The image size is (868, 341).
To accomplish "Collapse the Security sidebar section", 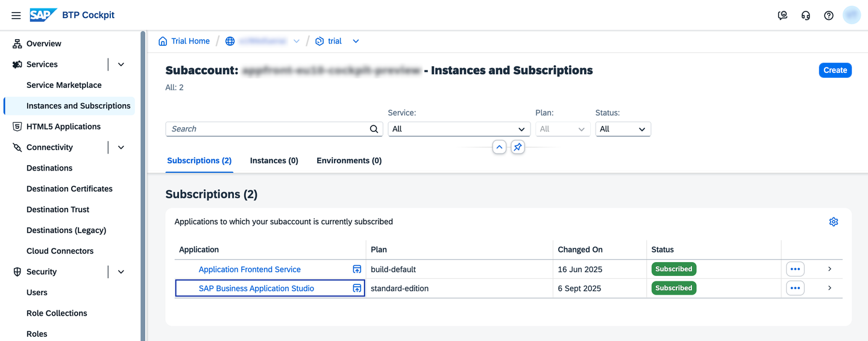I will (x=121, y=272).
